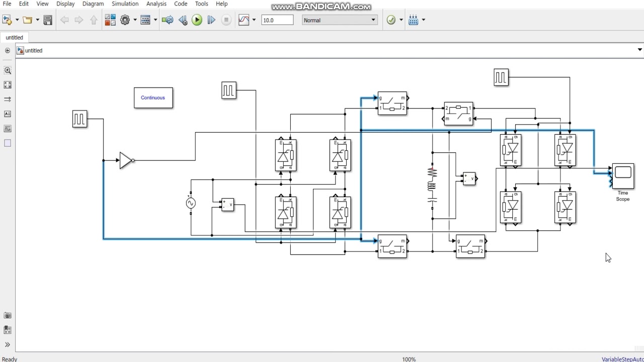The width and height of the screenshot is (644, 362).
Task: Open the Library Browser
Action: [110, 20]
